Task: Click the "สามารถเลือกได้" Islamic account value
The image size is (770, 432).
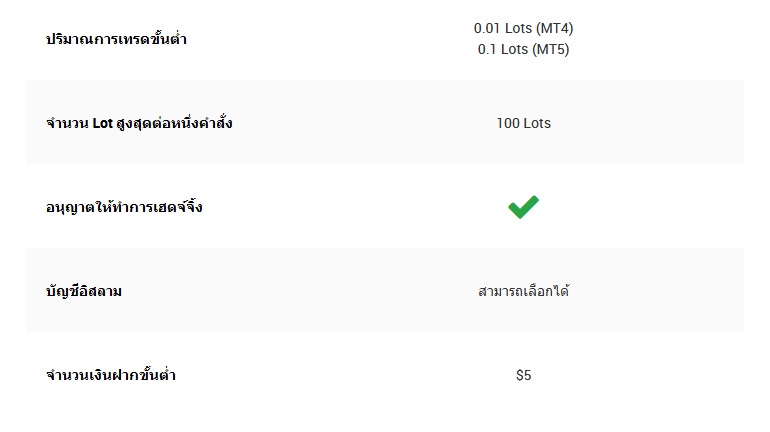Action: pyautogui.click(x=523, y=292)
